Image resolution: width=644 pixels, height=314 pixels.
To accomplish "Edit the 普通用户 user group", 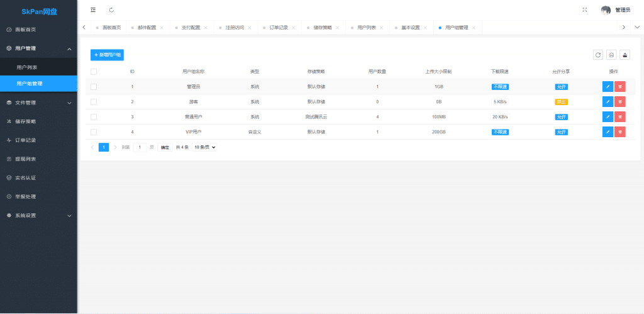I will point(608,116).
